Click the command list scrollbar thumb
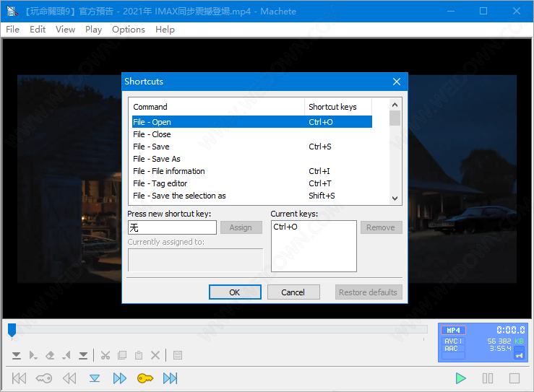The height and width of the screenshot is (392, 534). 395,118
